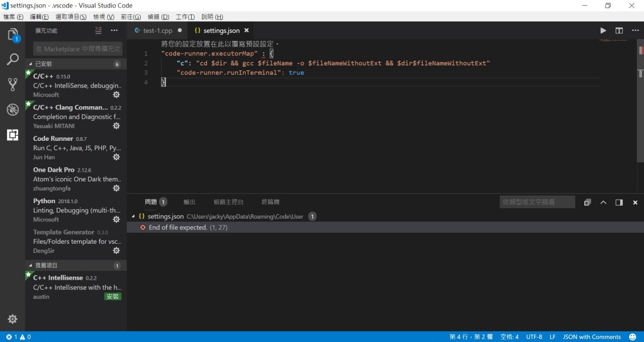Collapse settings.json problems group
The image size is (644, 342).
click(133, 216)
